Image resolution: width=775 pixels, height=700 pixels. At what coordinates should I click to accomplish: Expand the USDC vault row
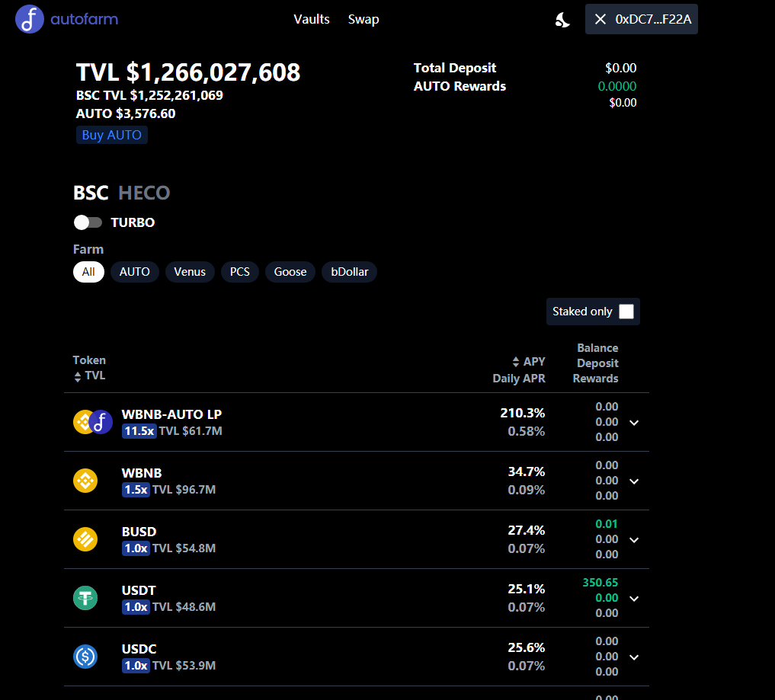click(x=634, y=657)
